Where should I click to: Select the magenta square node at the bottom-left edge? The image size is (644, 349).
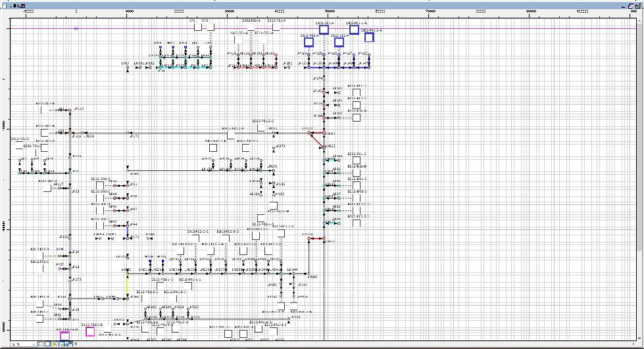65,337
